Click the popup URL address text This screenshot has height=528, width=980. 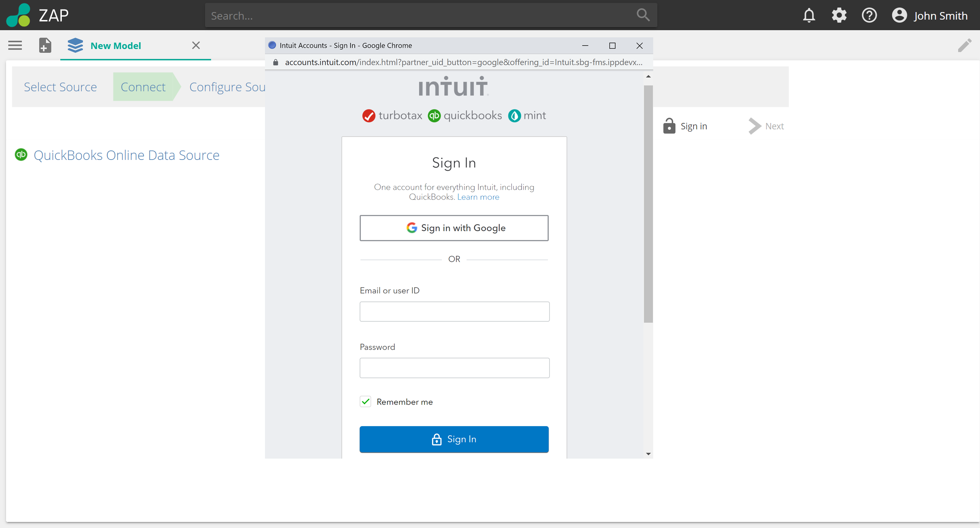tap(463, 63)
